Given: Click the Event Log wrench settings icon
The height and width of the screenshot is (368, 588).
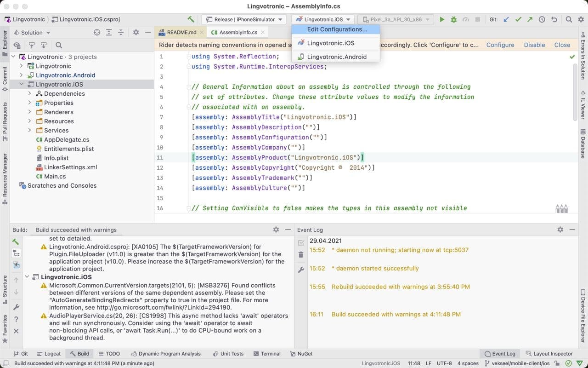Looking at the screenshot, I should tap(301, 270).
